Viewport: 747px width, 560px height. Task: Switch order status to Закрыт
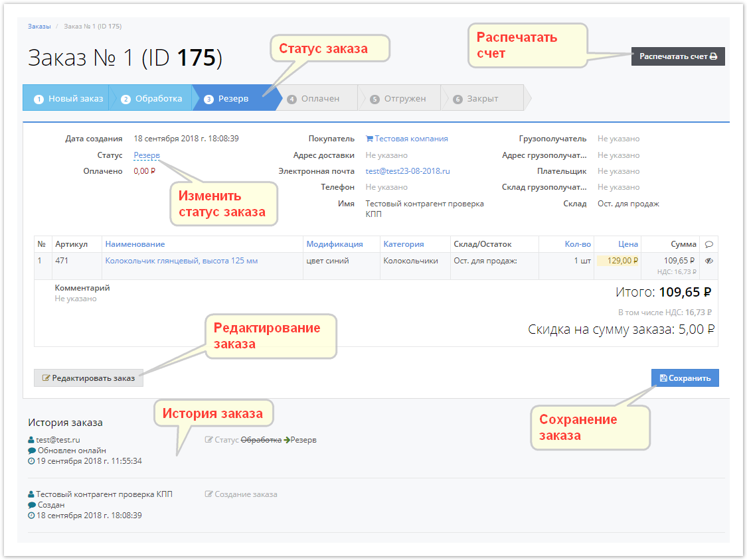(x=482, y=99)
